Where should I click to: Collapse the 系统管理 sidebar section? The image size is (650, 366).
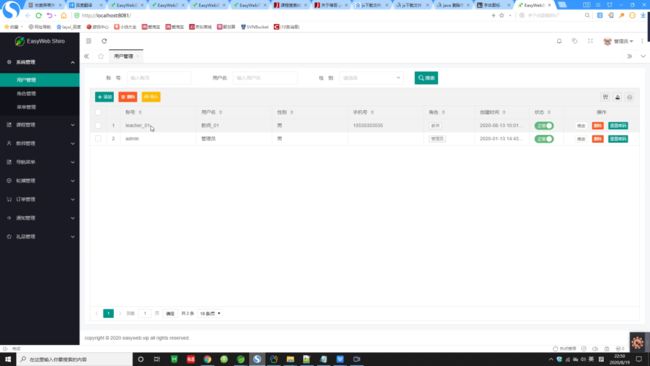click(x=40, y=62)
